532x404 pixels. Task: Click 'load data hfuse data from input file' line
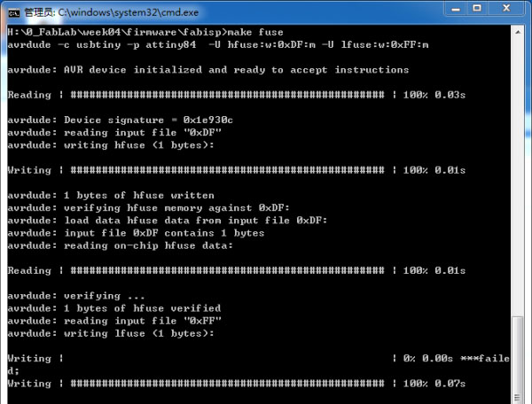pos(168,221)
